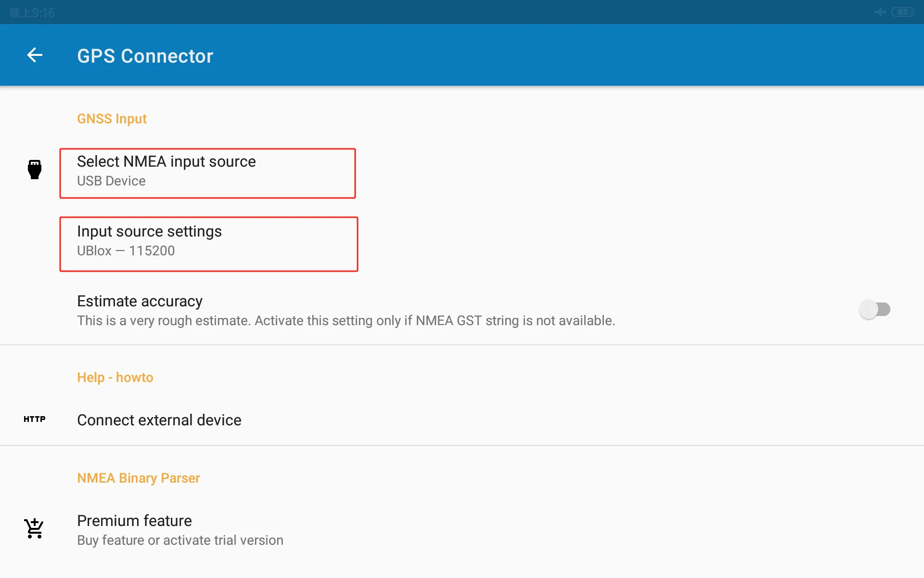924x578 pixels.
Task: Tap the Estimate accuracy label
Action: (x=140, y=302)
